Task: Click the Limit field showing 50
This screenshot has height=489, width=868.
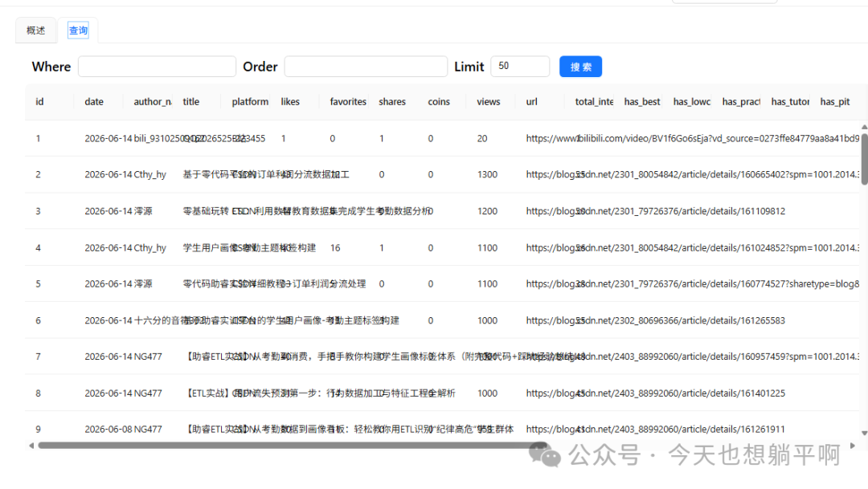Action: [520, 67]
